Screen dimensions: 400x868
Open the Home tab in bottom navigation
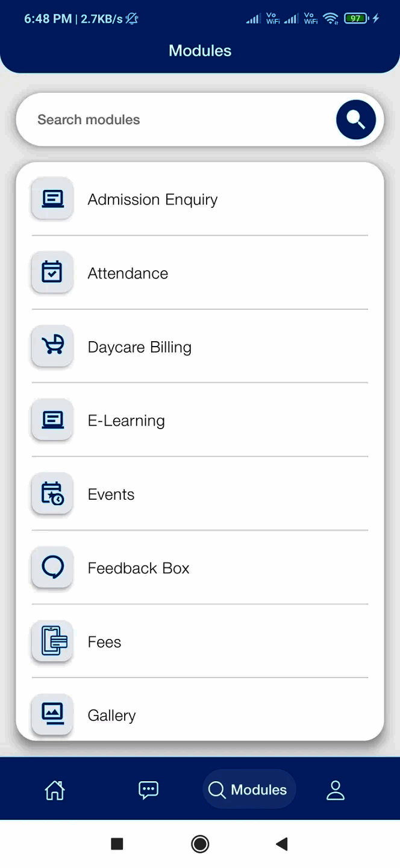[x=54, y=789]
